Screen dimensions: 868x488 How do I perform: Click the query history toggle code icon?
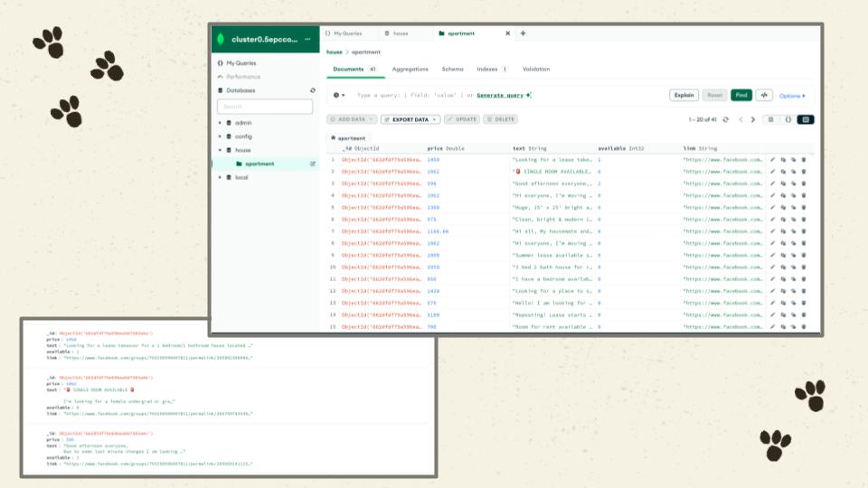click(765, 95)
